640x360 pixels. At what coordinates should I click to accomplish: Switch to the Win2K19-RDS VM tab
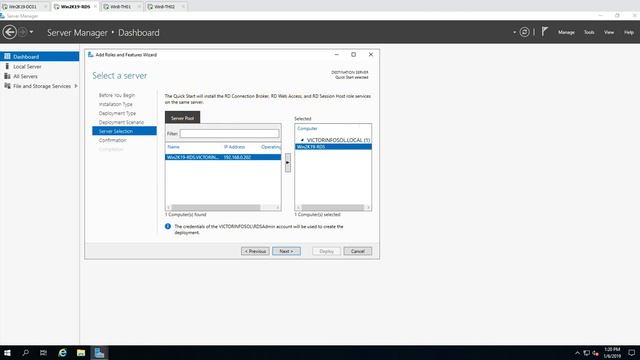pos(75,7)
